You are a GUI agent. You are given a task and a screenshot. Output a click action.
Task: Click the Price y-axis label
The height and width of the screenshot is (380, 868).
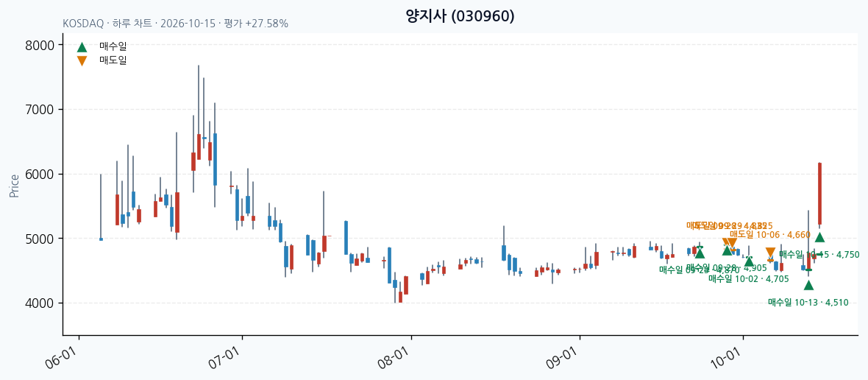click(15, 186)
